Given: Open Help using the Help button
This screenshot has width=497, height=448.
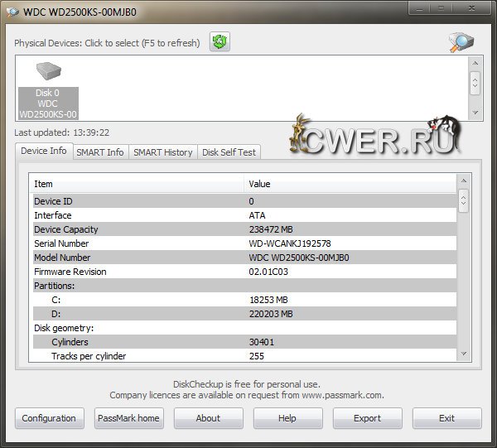Looking at the screenshot, I should click(287, 418).
